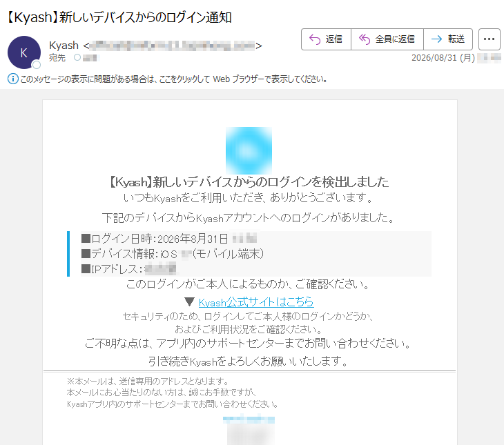Image resolution: width=504 pixels, height=445 pixels.
Task: Click the recipient presence circle next to 宛先
Action: click(x=77, y=57)
